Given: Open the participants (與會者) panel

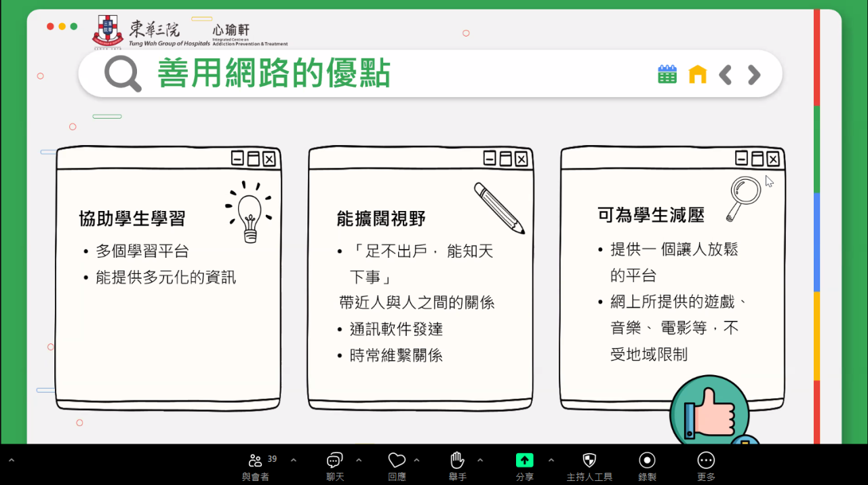Looking at the screenshot, I should pos(256,461).
